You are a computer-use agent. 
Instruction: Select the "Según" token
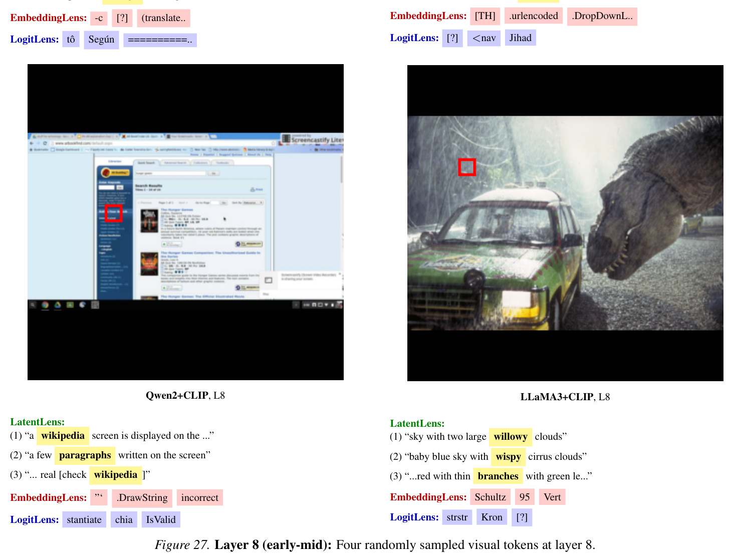tap(101, 40)
